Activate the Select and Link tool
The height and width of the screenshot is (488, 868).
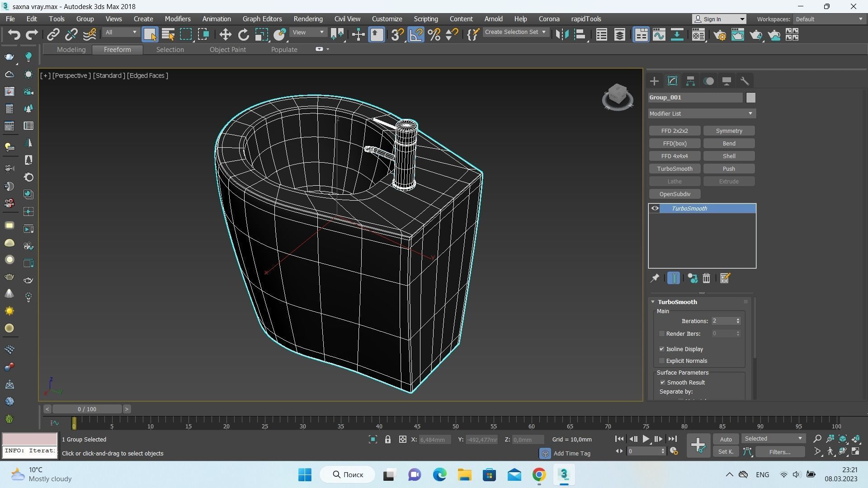(53, 35)
